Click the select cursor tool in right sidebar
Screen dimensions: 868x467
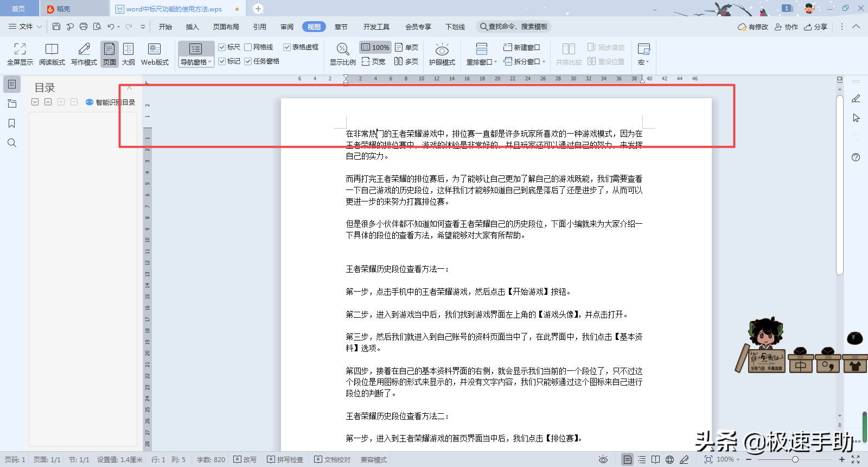[x=856, y=118]
